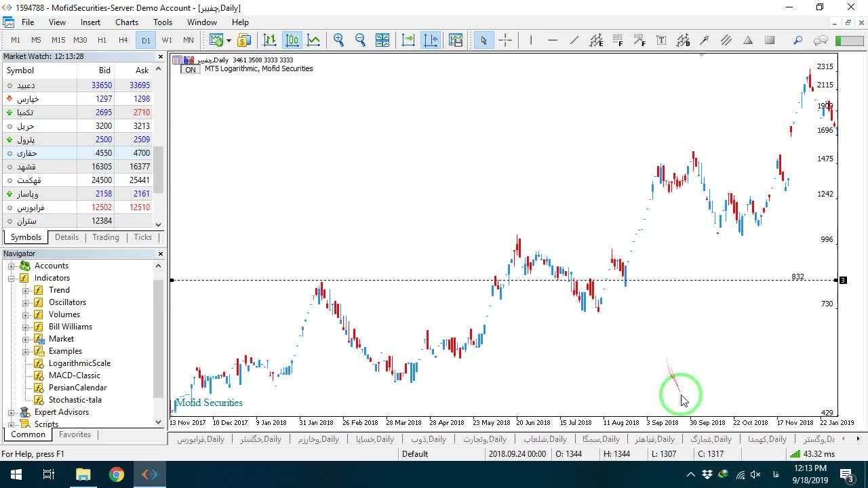
Task: Switch timeframe to W1
Action: pos(167,40)
